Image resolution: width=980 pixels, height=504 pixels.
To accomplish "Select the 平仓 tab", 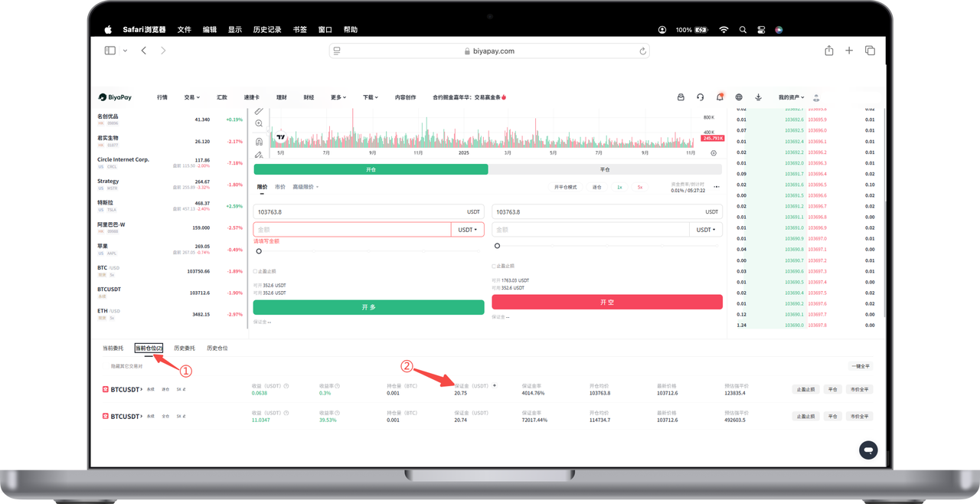I will [x=605, y=169].
